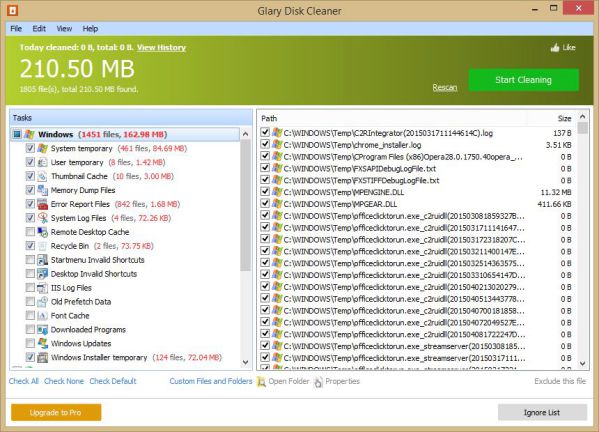Screen dimensions: 599x432
Task: Click Check All link
Action: pyautogui.click(x=24, y=381)
